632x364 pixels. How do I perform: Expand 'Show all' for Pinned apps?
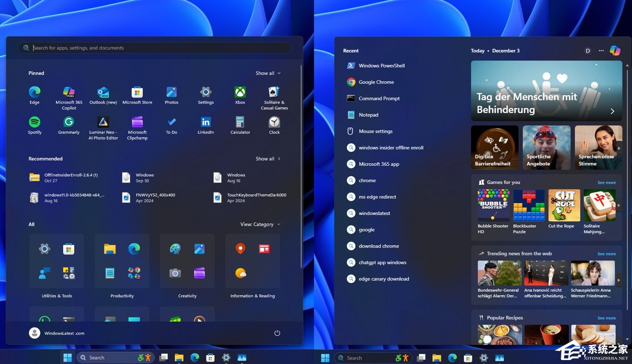(268, 73)
